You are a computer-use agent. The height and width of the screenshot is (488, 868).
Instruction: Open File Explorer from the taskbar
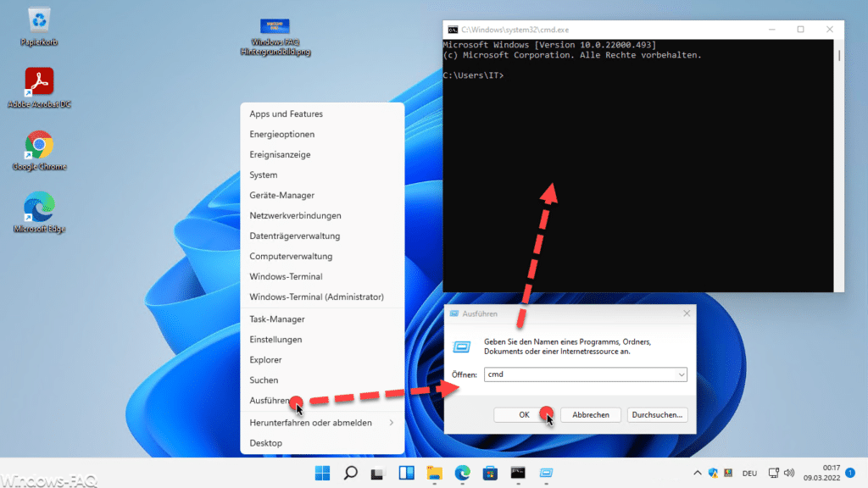(x=435, y=473)
